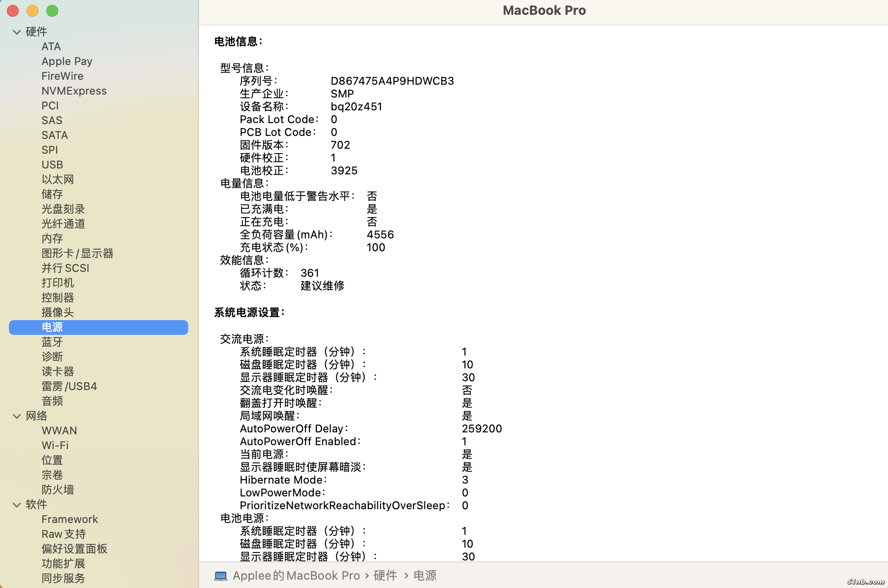
Task: Click the laptop icon in path bar
Action: pos(221,576)
